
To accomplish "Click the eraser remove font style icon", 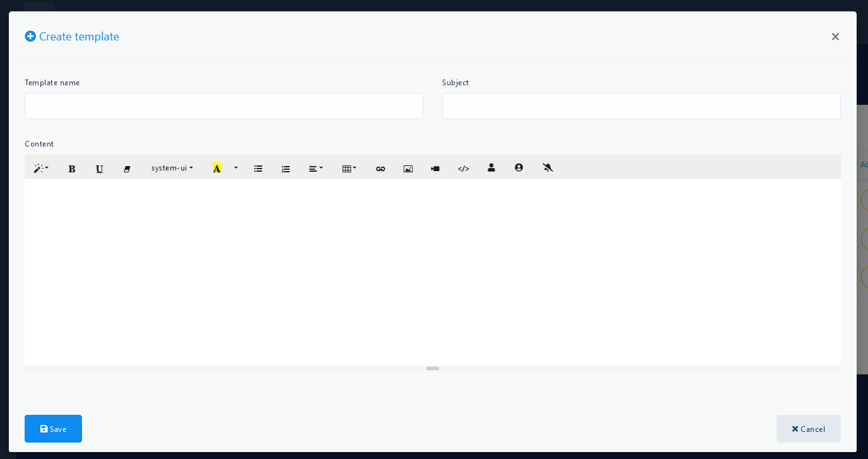I will click(x=127, y=169).
